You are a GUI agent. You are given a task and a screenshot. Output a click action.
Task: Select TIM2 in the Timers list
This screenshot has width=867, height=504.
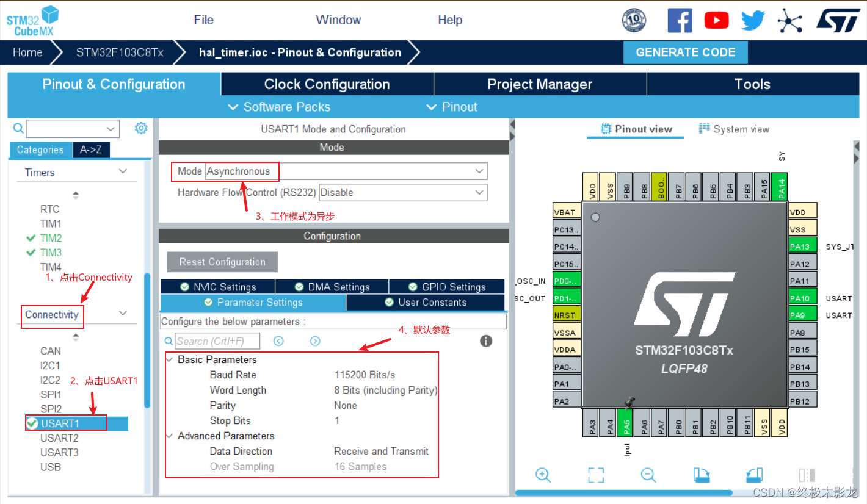[x=51, y=238]
